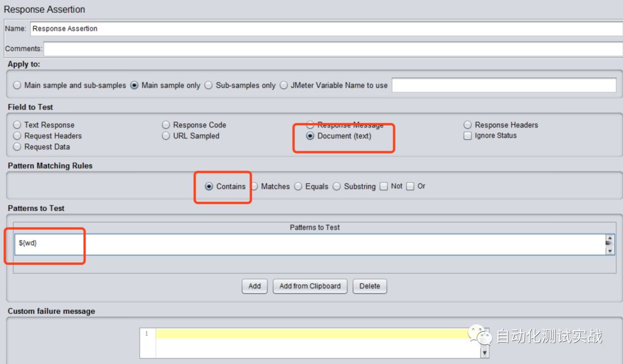This screenshot has height=364, width=623.
Task: Click the Name input field
Action: point(326,29)
